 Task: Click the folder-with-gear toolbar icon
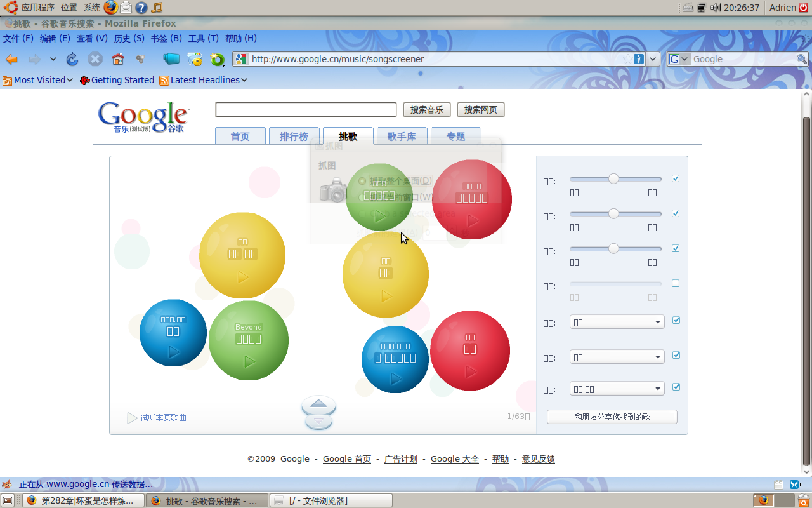point(195,59)
